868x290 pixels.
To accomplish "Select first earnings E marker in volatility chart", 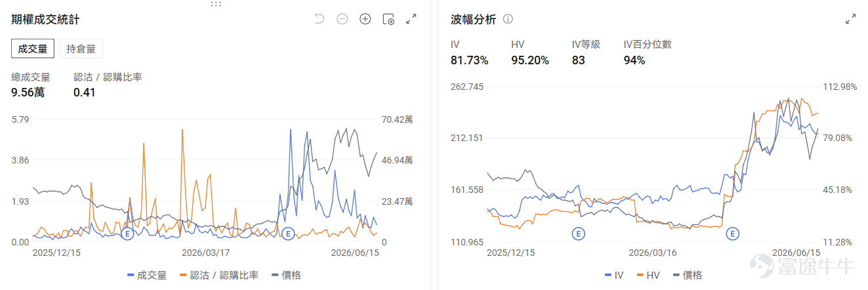I will click(578, 233).
